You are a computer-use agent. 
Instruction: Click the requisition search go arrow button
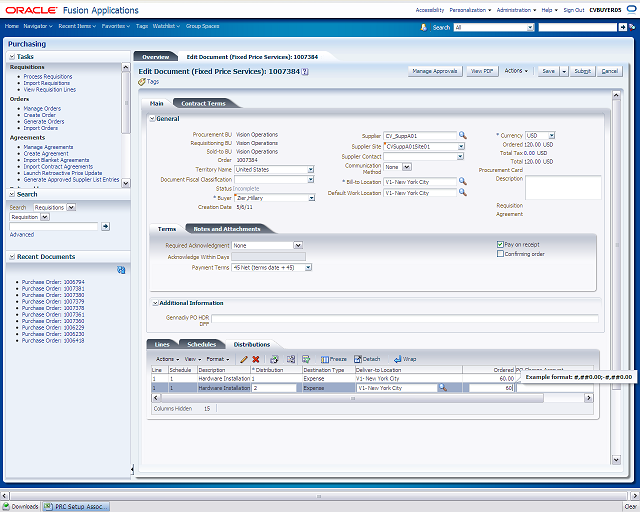coord(105,226)
